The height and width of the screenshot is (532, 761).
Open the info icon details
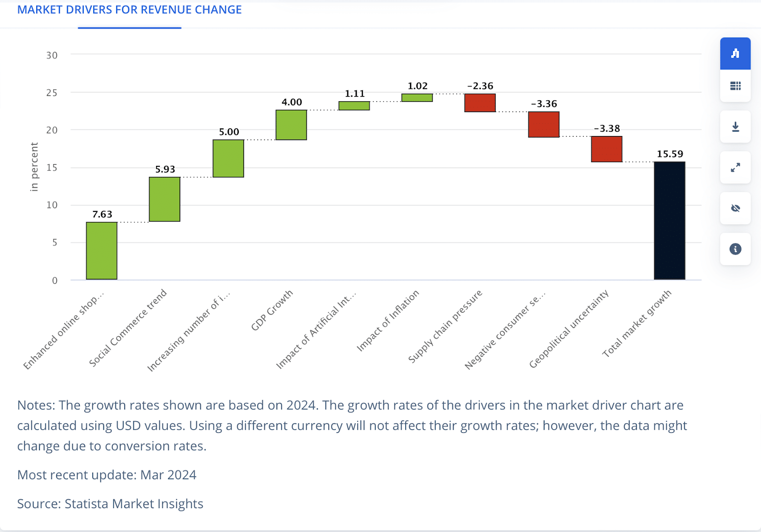[x=735, y=249]
